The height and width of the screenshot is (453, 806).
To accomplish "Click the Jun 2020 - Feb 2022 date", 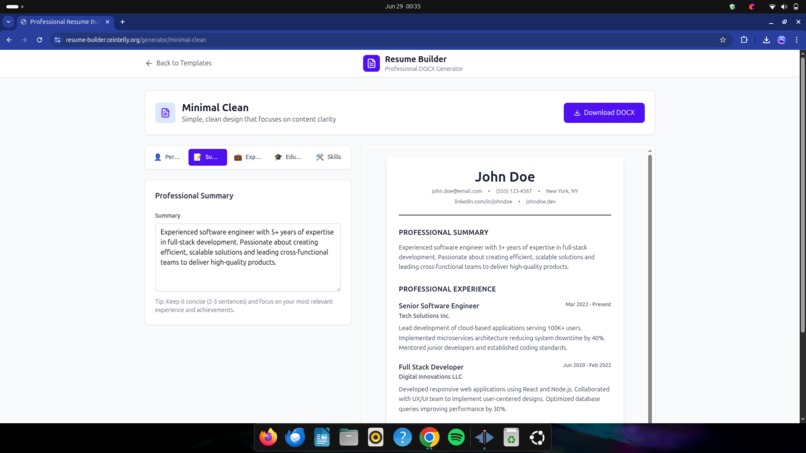I will tap(587, 365).
